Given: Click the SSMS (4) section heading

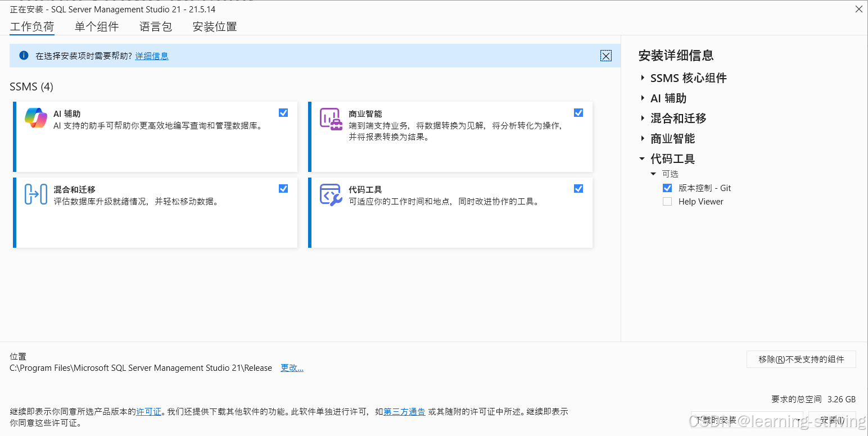Looking at the screenshot, I should point(31,87).
